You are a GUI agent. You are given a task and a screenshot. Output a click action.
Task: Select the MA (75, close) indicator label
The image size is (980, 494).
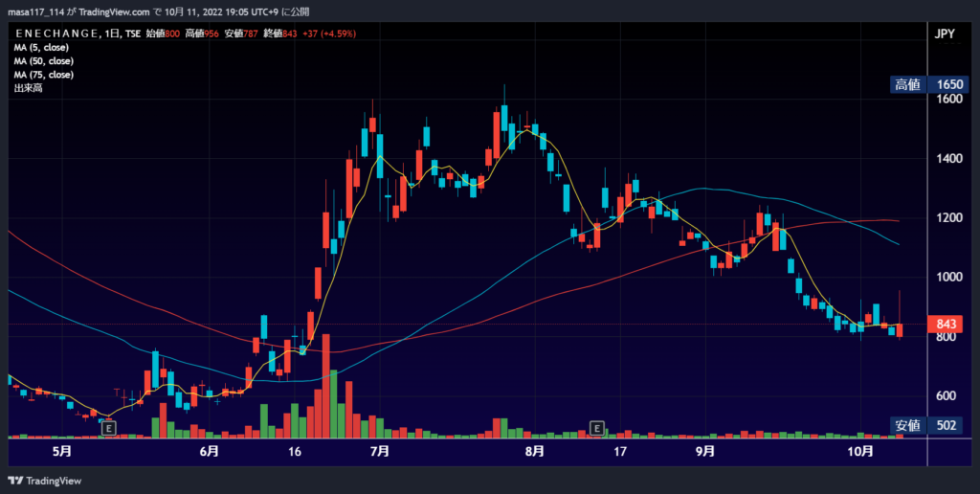coord(44,75)
